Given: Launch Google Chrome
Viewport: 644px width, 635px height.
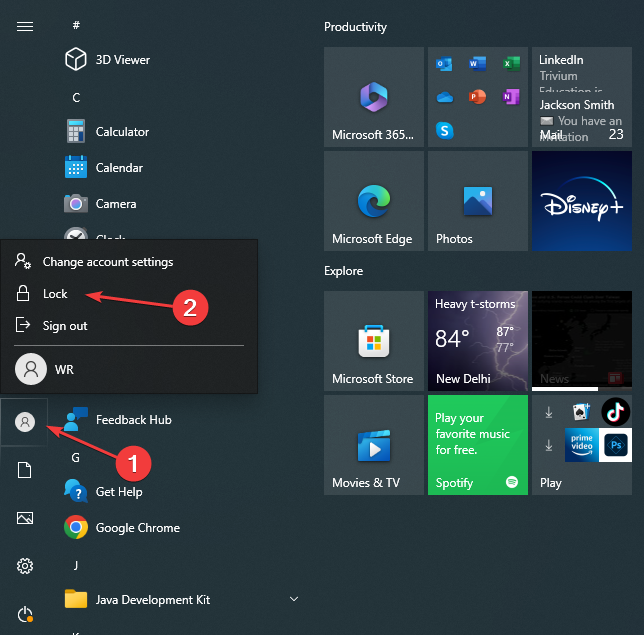Looking at the screenshot, I should [122, 527].
